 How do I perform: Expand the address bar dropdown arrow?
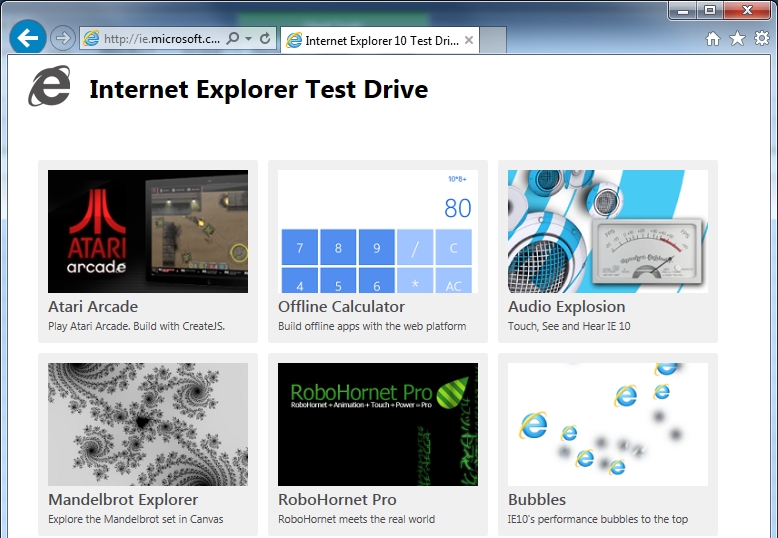[248, 39]
